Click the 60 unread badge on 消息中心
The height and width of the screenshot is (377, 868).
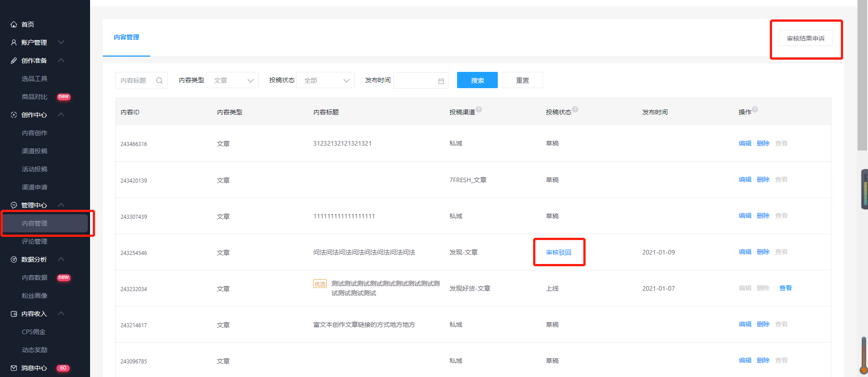coord(63,368)
